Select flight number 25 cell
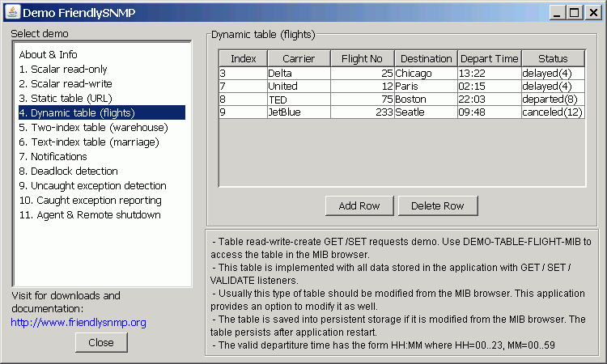The image size is (607, 364). (363, 73)
